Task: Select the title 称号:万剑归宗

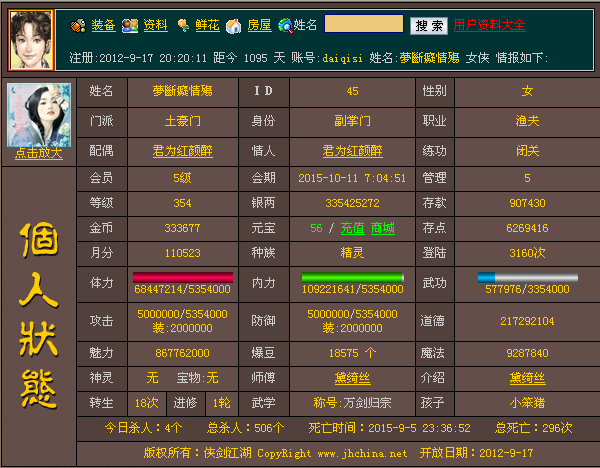Action: click(352, 403)
